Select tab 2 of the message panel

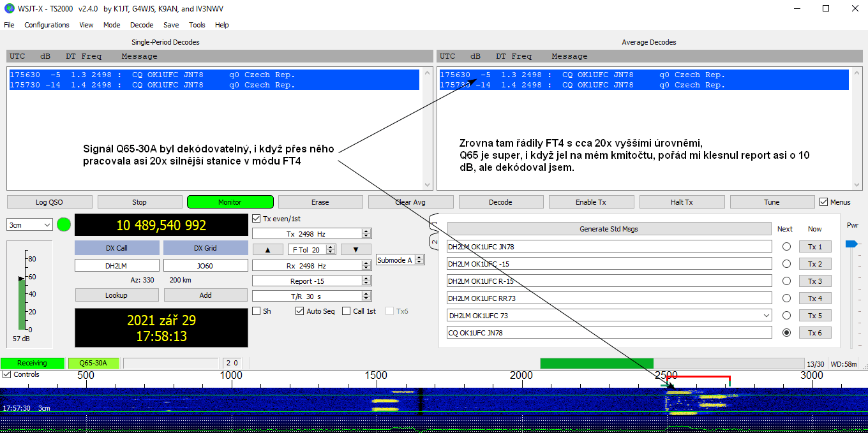coord(434,242)
